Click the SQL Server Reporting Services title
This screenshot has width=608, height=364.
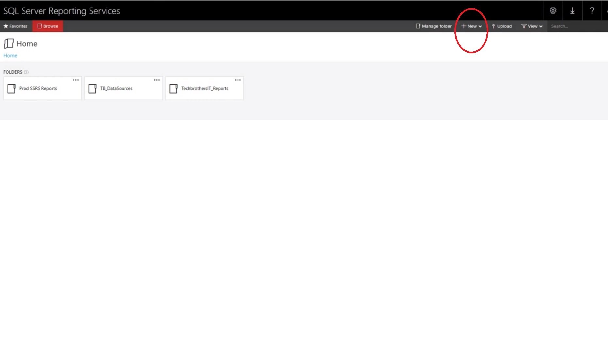pyautogui.click(x=61, y=10)
